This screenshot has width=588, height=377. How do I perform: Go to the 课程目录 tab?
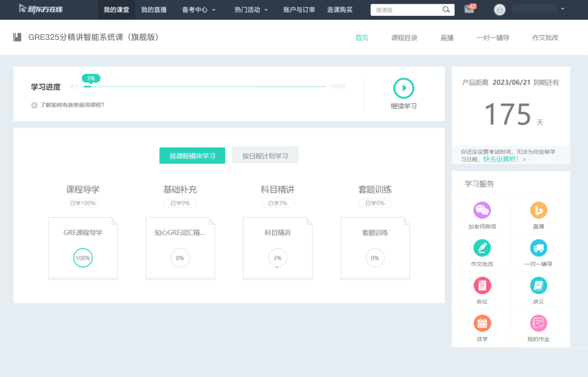pyautogui.click(x=404, y=37)
